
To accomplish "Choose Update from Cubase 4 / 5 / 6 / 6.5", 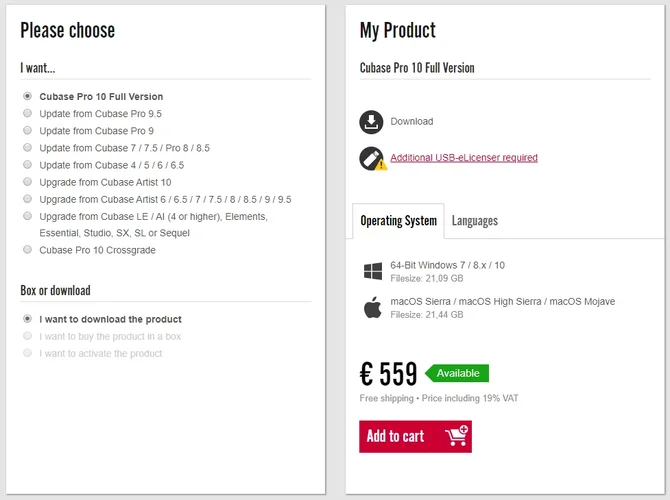I will 27,165.
